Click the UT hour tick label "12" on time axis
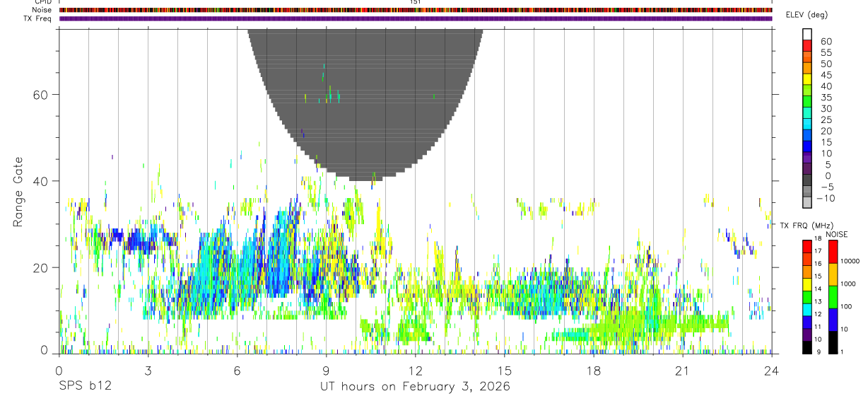868x401 pixels. point(415,371)
